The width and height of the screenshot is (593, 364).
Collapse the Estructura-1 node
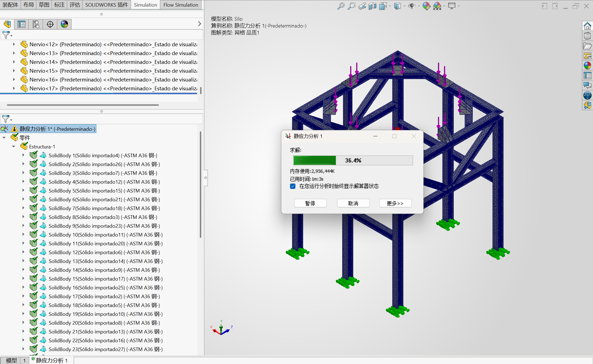14,147
